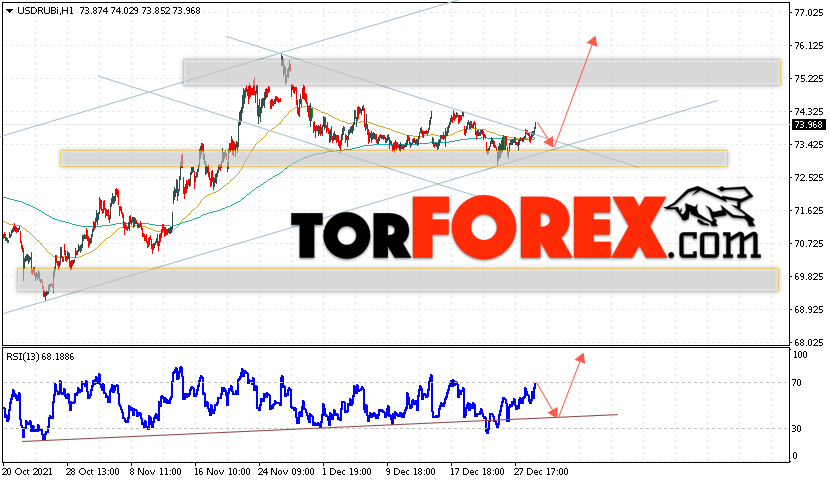
Task: Click the current price tag 73.968
Action: point(808,125)
